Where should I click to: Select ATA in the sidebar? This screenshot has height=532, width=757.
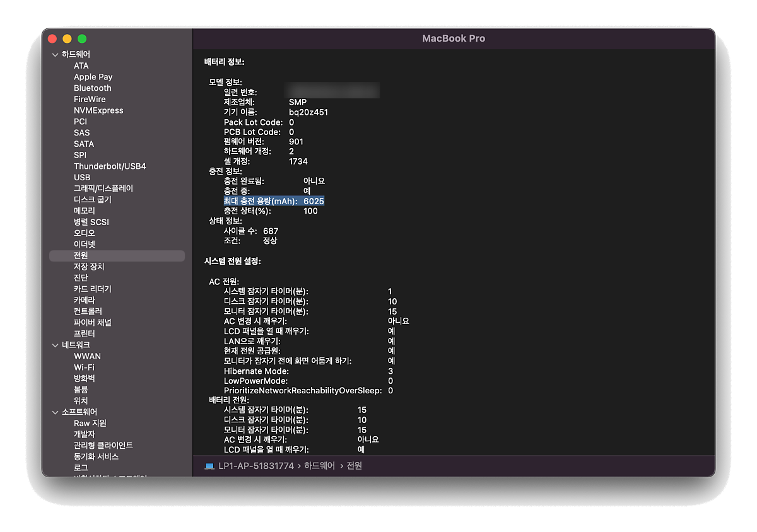pos(81,66)
